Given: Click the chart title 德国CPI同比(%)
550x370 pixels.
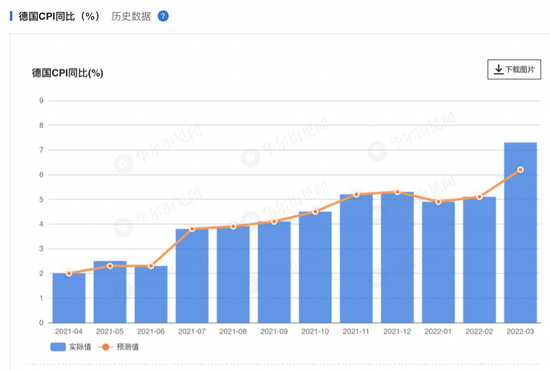Looking at the screenshot, I should pos(68,73).
